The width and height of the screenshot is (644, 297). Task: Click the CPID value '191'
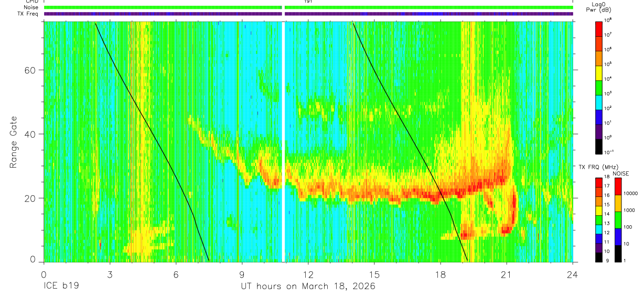(308, 2)
